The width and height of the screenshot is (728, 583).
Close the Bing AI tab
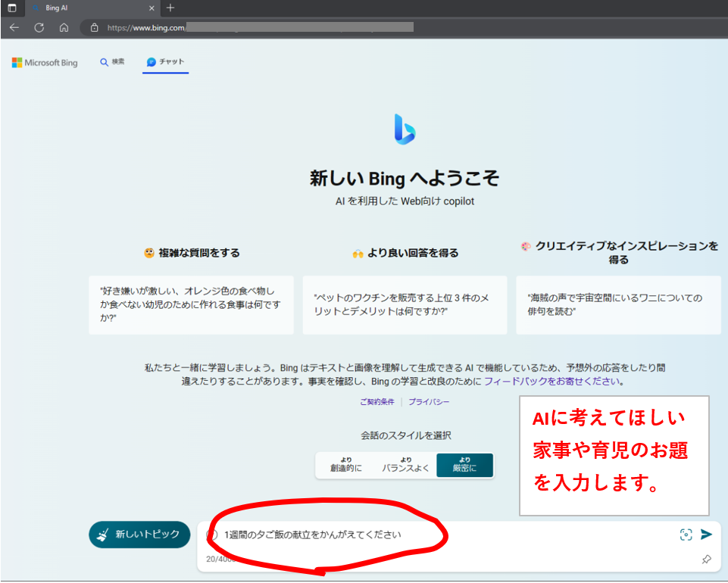(152, 8)
